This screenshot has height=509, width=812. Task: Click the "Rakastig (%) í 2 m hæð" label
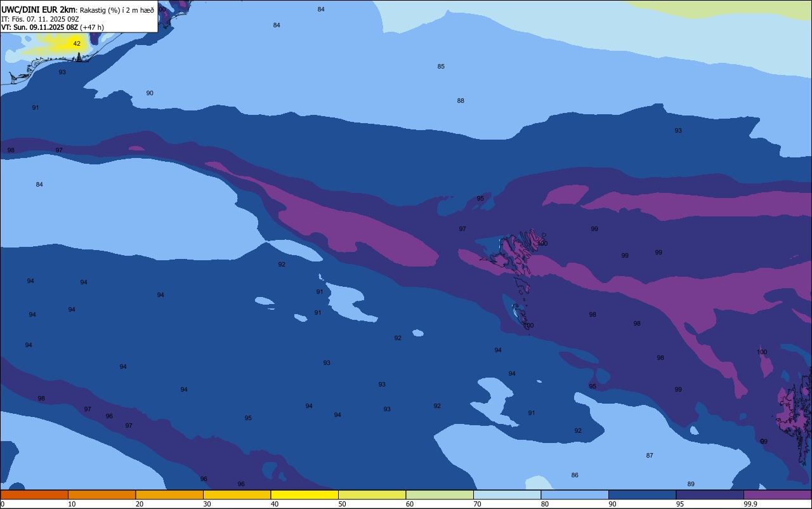117,10
